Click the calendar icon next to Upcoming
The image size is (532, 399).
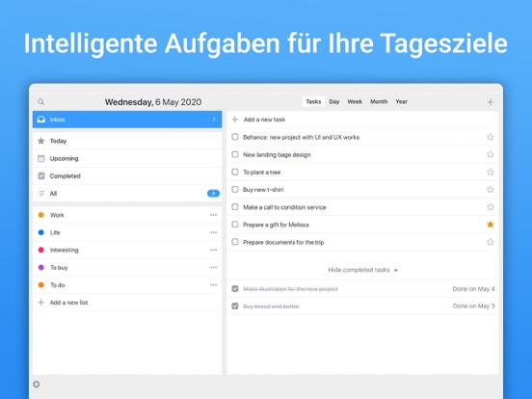click(41, 158)
